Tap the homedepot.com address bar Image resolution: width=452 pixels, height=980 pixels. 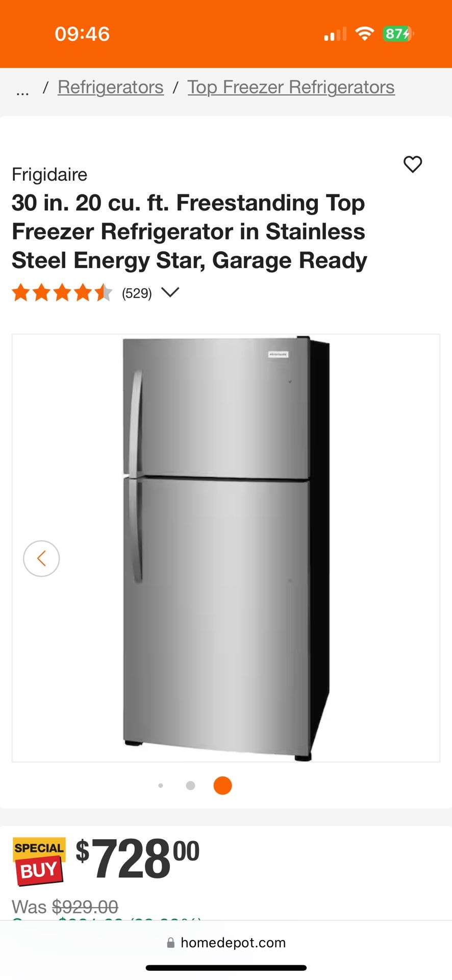(226, 943)
